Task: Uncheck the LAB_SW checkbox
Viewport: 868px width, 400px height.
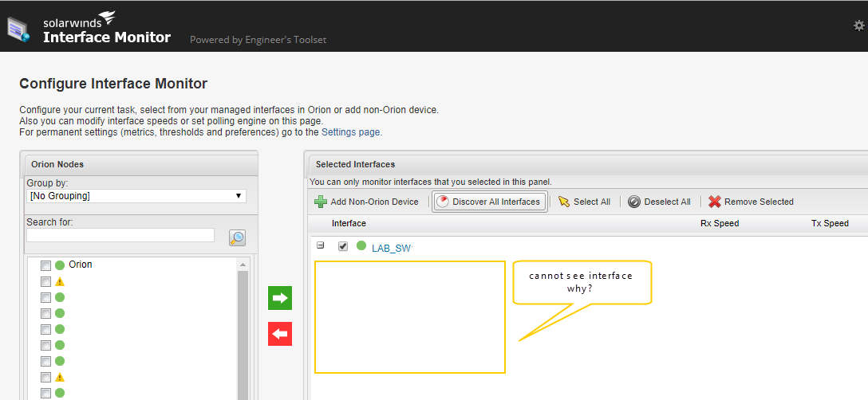Action: 343,246
